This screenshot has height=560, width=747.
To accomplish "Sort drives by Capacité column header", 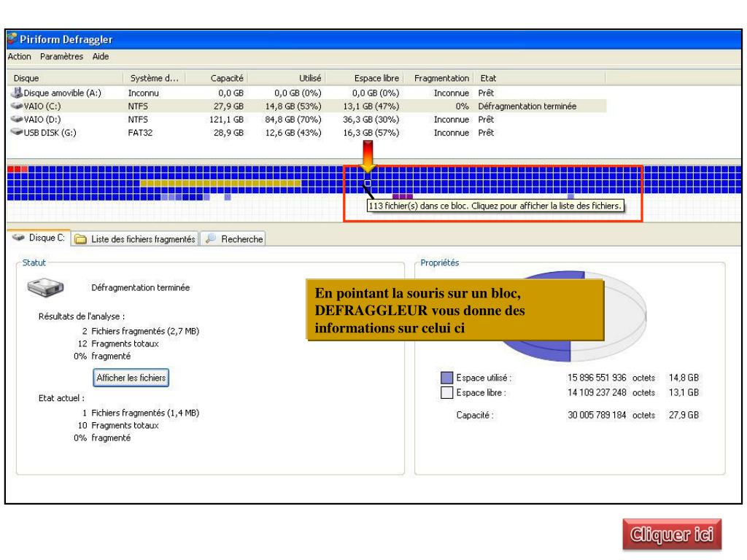I will pos(228,77).
